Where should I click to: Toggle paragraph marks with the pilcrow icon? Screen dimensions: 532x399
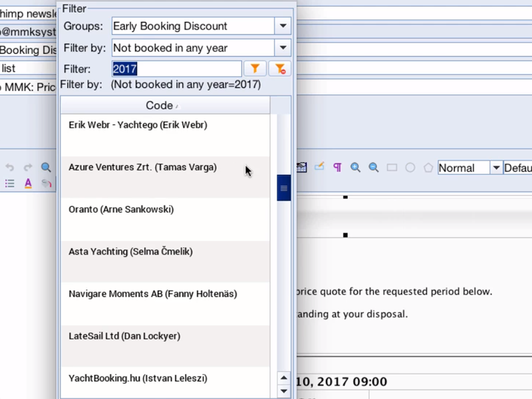pyautogui.click(x=337, y=168)
